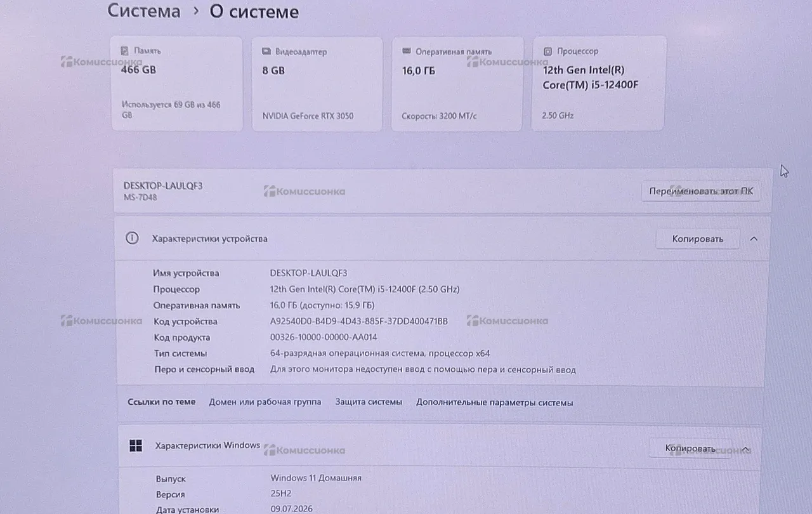This screenshot has height=514, width=812.
Task: Collapse the "Характеристики устройства" section chevron
Action: point(754,239)
